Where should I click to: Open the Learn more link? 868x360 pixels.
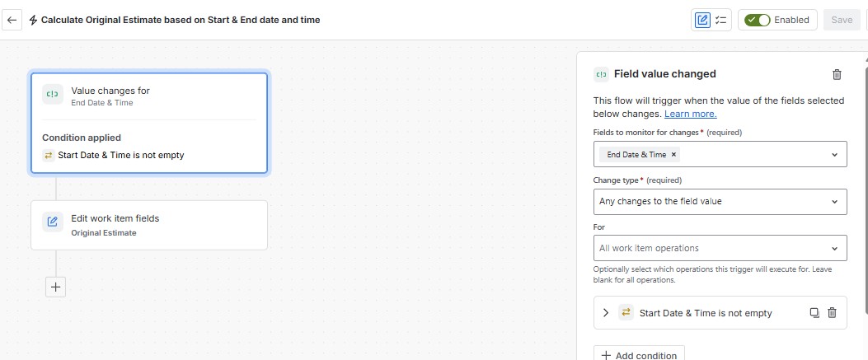tap(690, 114)
